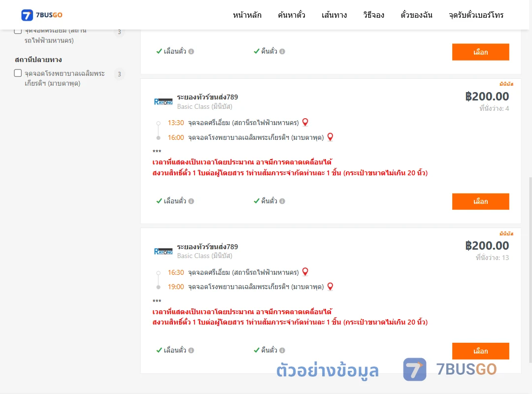Viewport: 532px width, 394px height.
Task: Click map pin next to 13:30 departure stop
Action: tap(305, 122)
